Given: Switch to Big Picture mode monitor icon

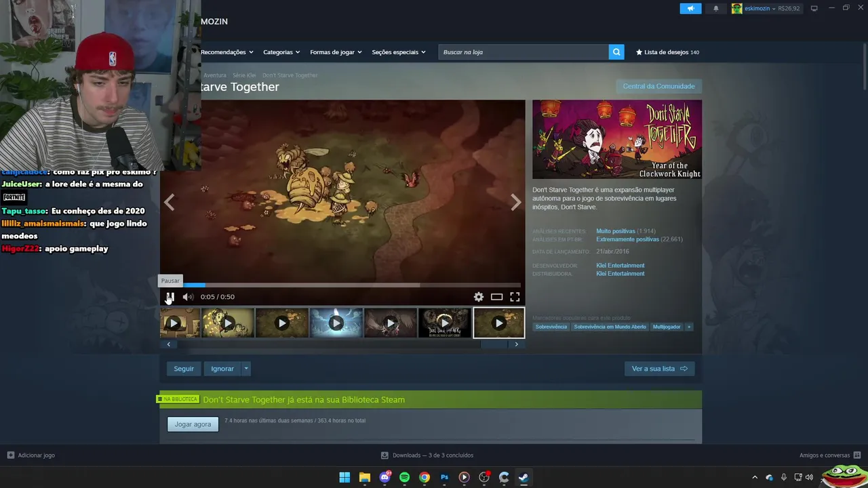Looking at the screenshot, I should tap(814, 8).
